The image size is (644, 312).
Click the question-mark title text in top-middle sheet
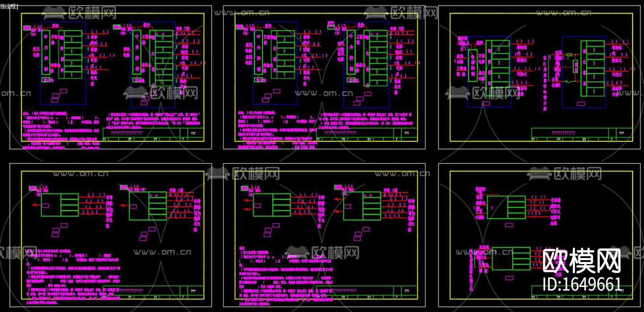(x=340, y=133)
